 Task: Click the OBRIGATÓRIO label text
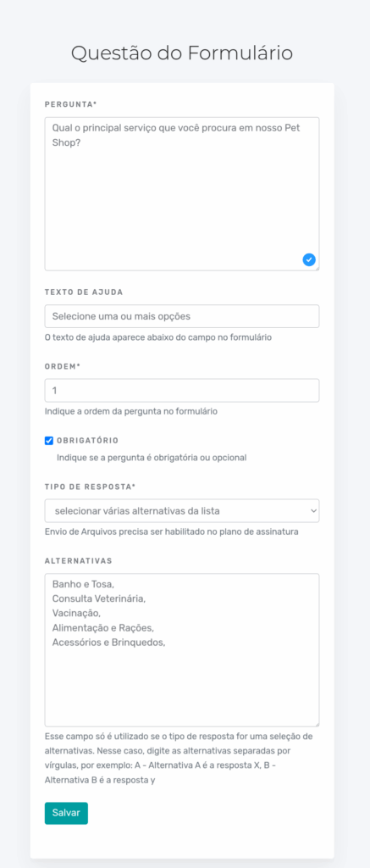[87, 441]
